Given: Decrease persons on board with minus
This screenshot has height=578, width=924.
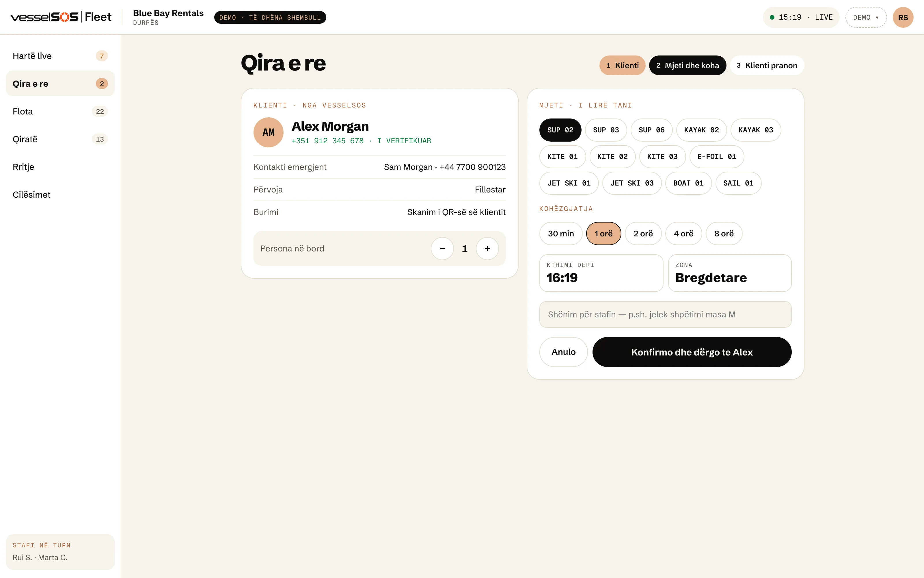Looking at the screenshot, I should 442,249.
